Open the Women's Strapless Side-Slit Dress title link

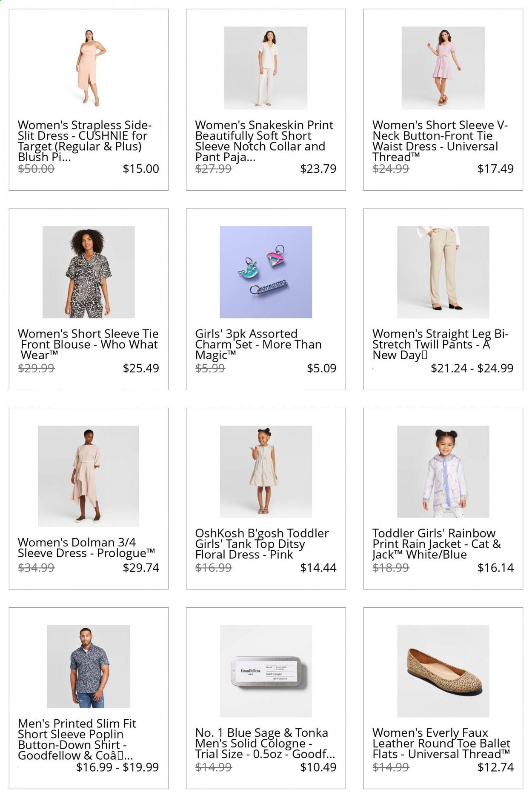click(x=85, y=141)
